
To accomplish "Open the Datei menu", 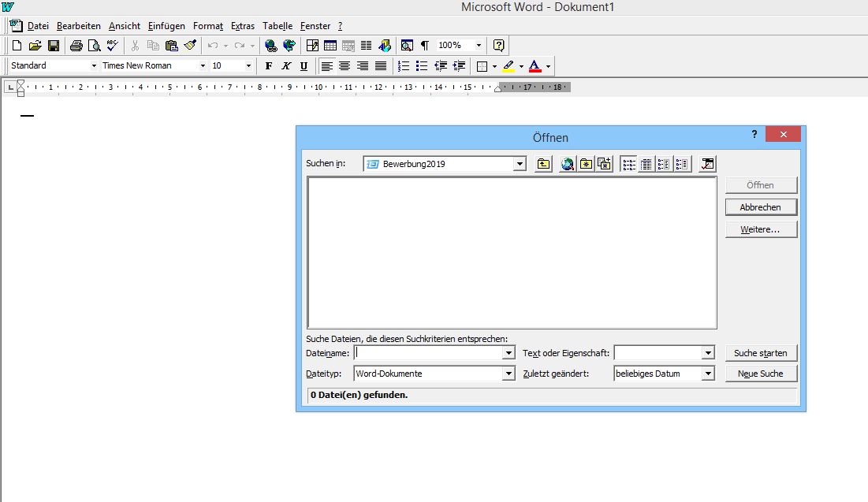I will pyautogui.click(x=38, y=26).
